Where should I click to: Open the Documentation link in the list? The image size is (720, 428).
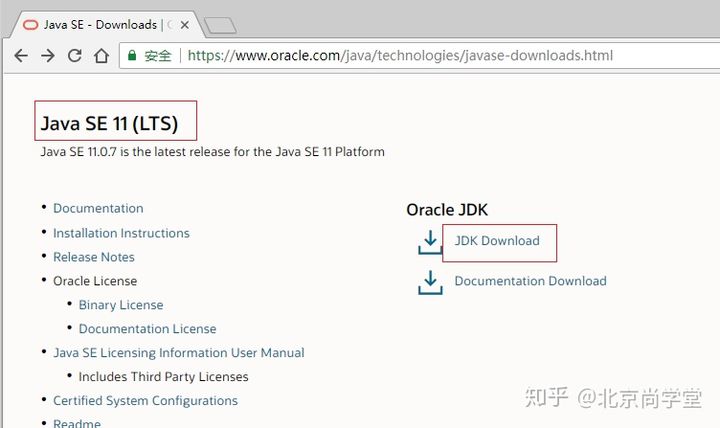[98, 208]
